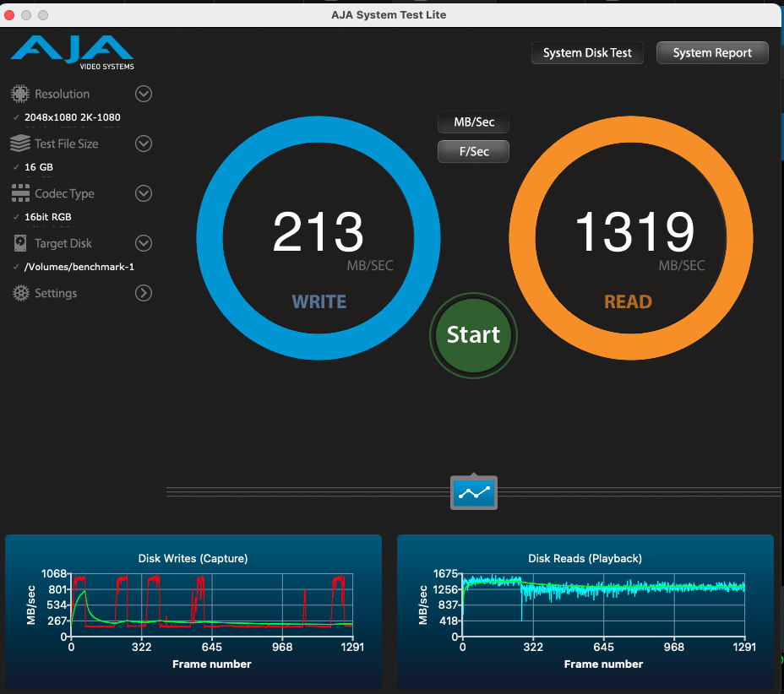
Task: Close the AJA System Test Lite window
Action: point(9,15)
